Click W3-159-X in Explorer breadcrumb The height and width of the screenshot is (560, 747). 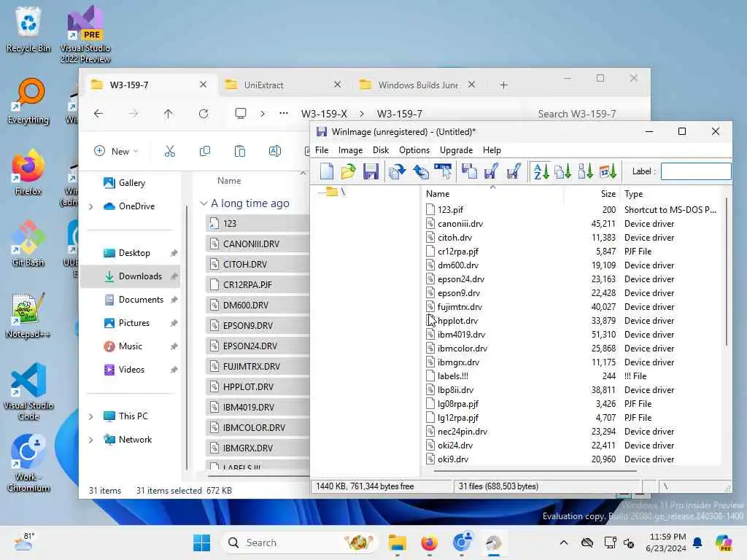pos(324,114)
